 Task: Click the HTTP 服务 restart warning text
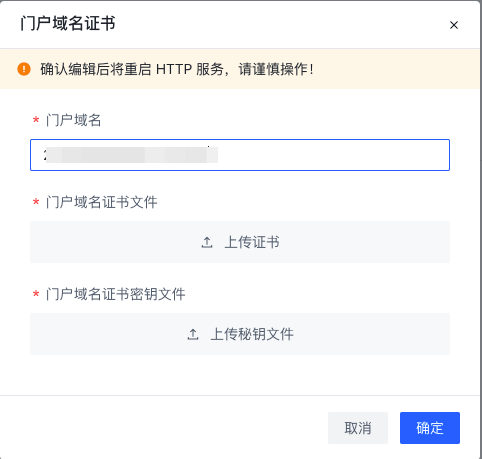[x=177, y=69]
